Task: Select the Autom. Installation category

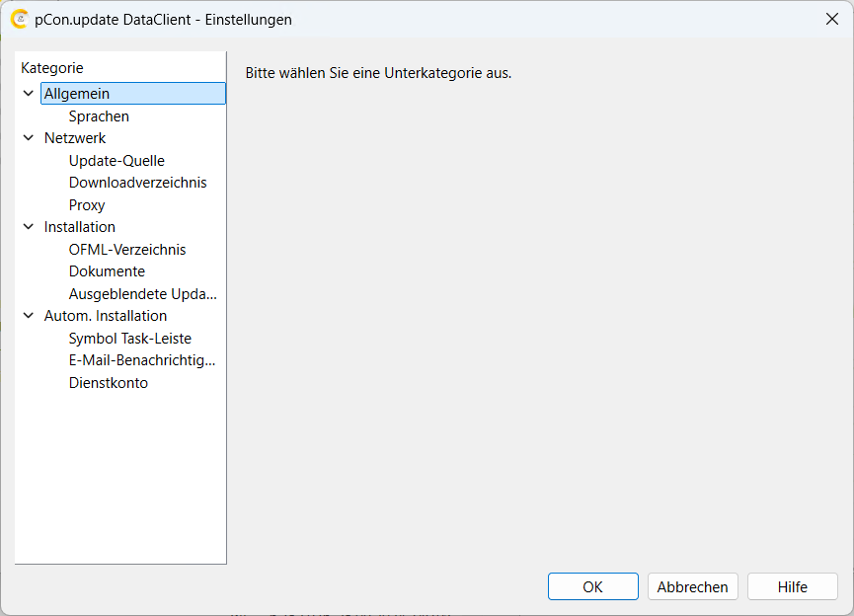Action: click(x=105, y=316)
